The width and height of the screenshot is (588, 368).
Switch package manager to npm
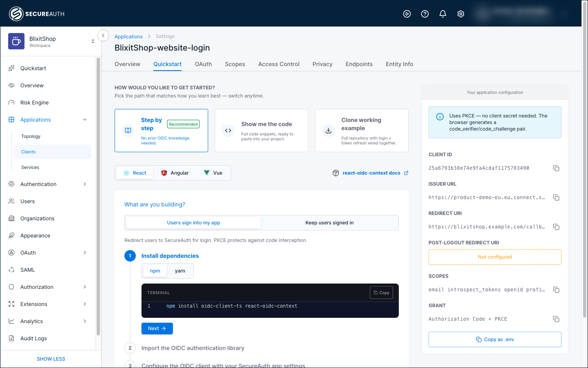point(155,271)
